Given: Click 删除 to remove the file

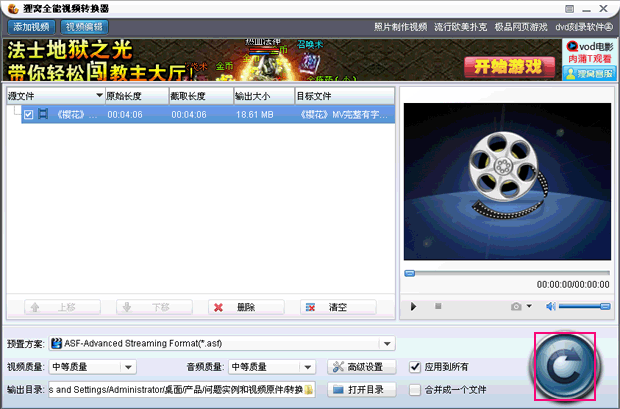Looking at the screenshot, I should click(x=246, y=307).
